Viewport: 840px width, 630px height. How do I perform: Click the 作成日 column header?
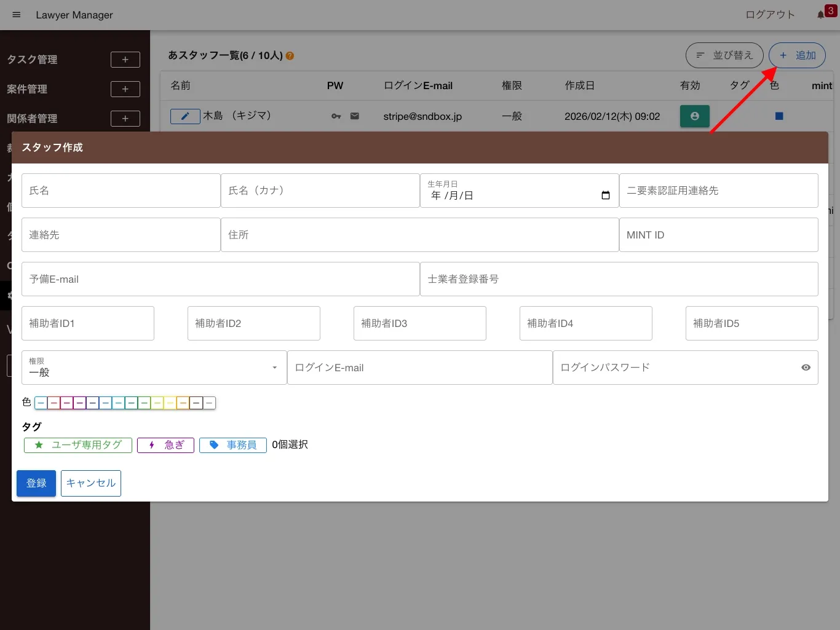(x=580, y=85)
